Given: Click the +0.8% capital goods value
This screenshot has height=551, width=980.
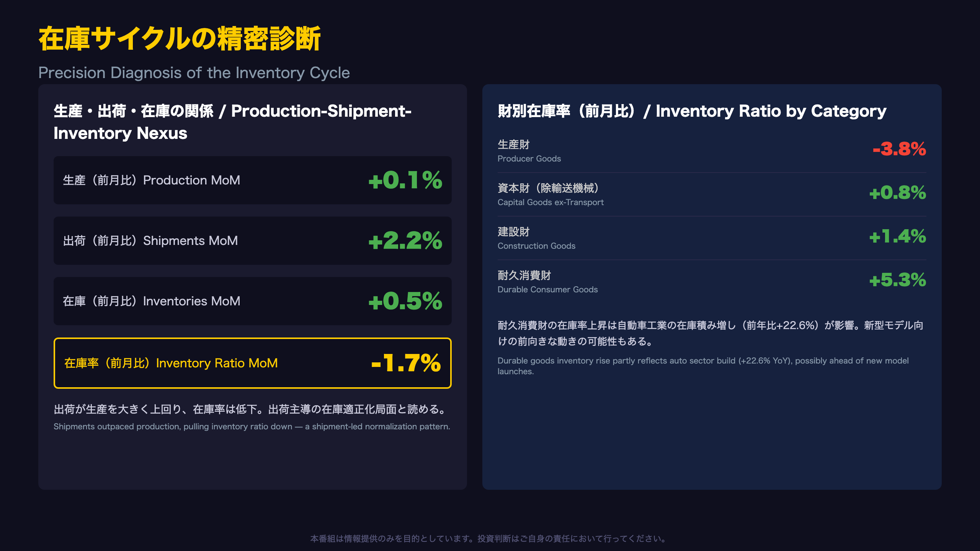Looking at the screenshot, I should [x=898, y=192].
